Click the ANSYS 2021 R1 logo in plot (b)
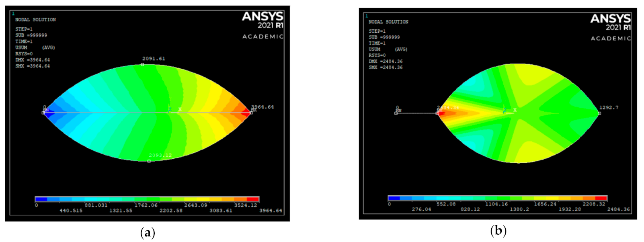This screenshot has height=242, width=644. (x=611, y=23)
